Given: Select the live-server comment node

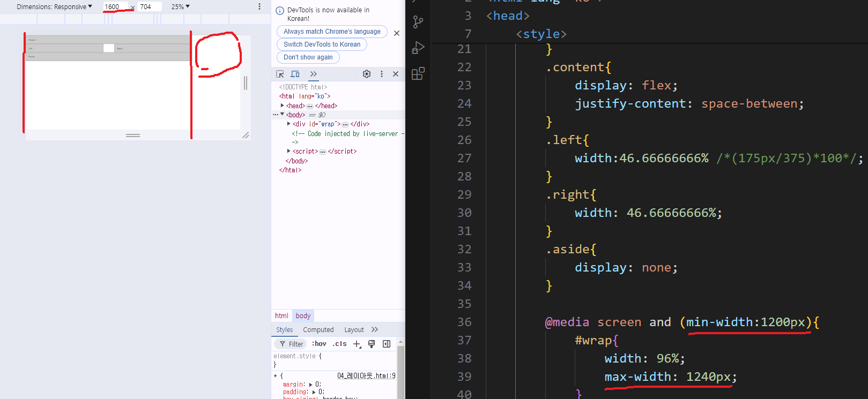Looking at the screenshot, I should point(348,138).
